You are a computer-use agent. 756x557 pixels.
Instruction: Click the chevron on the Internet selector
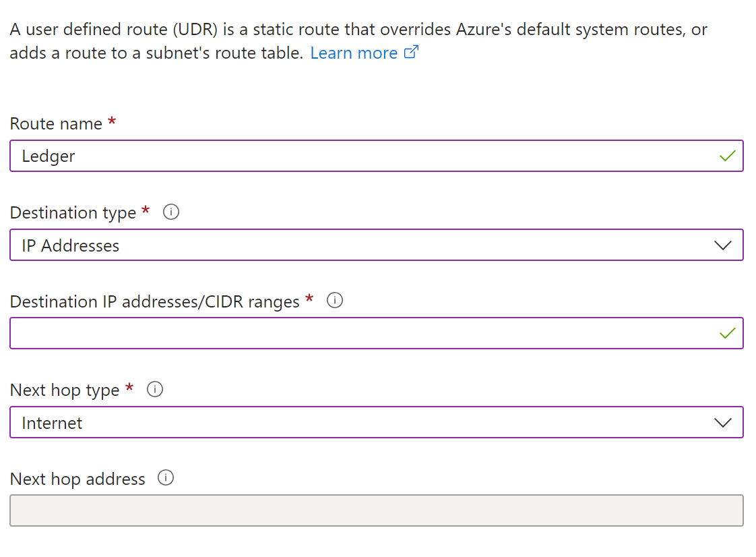[723, 422]
